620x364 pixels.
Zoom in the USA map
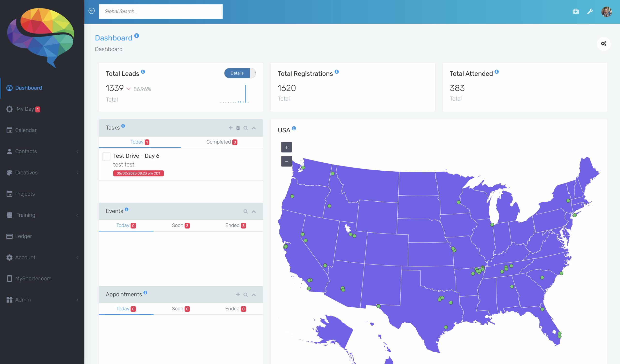pos(286,147)
